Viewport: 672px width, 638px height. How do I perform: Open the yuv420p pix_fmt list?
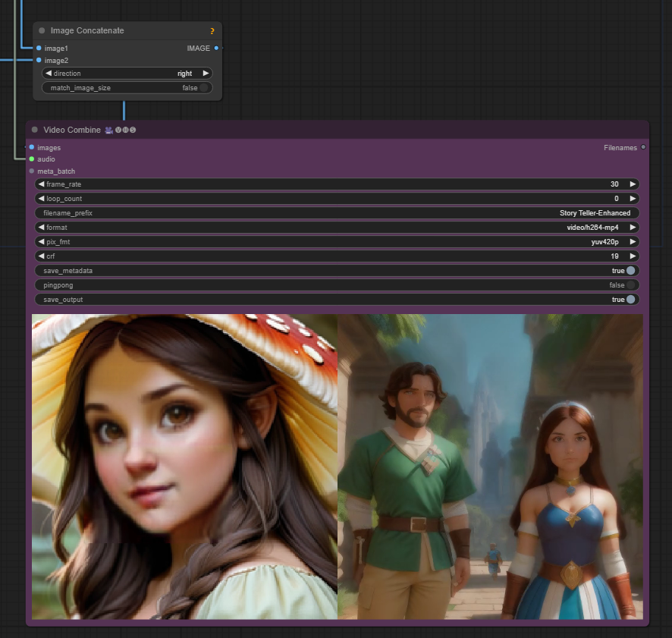click(x=604, y=242)
